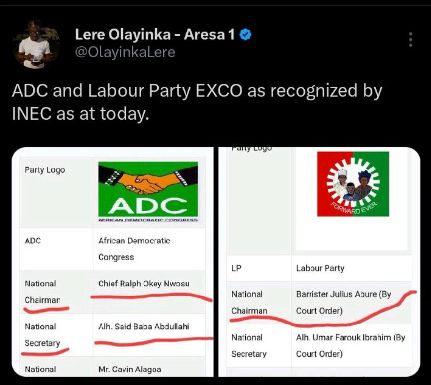Click the ADC abbreviation cell
431x385 pixels.
pyautogui.click(x=56, y=249)
